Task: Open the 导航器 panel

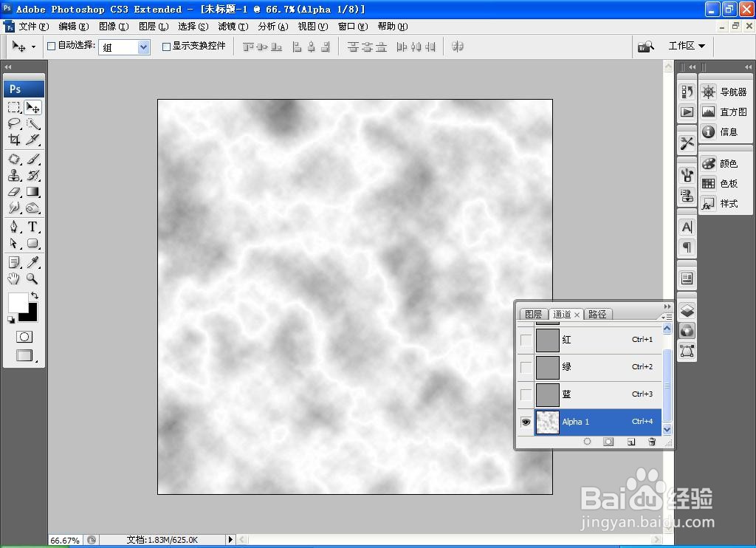Action: tap(725, 92)
